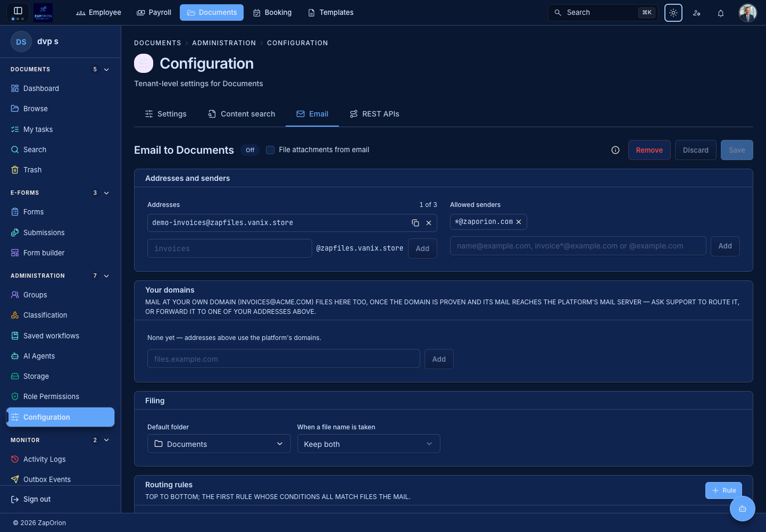Open My tasks list

point(60,129)
